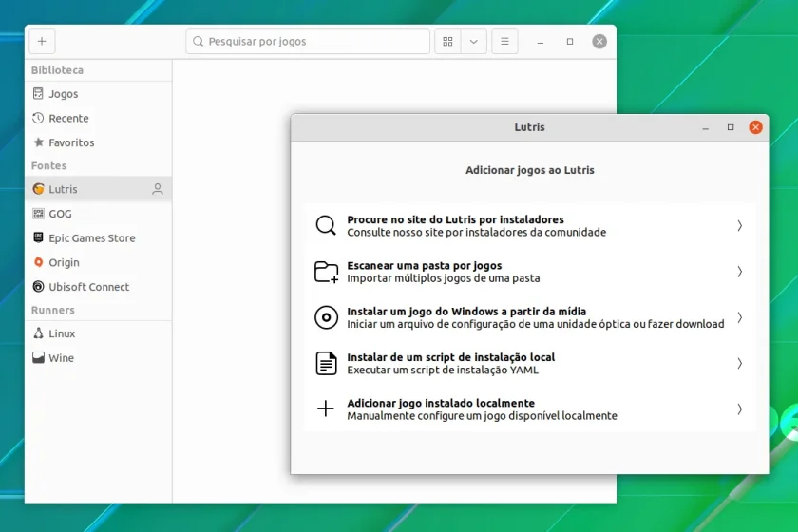Choose 'Instalar de um script de instalação local'
798x532 pixels.
pos(529,363)
